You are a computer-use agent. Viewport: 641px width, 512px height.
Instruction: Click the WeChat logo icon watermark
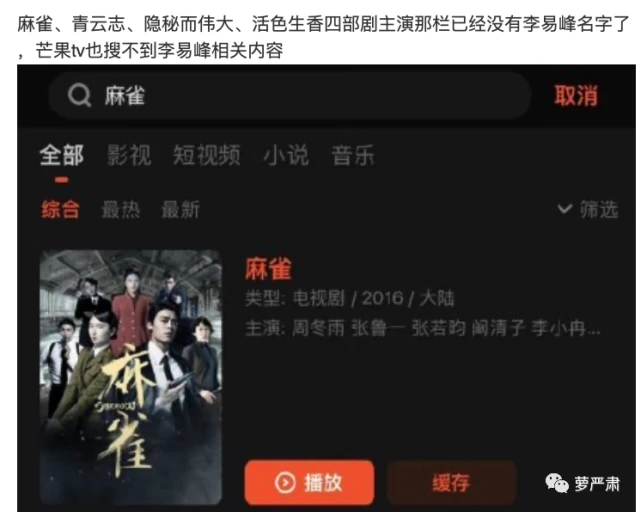click(557, 483)
